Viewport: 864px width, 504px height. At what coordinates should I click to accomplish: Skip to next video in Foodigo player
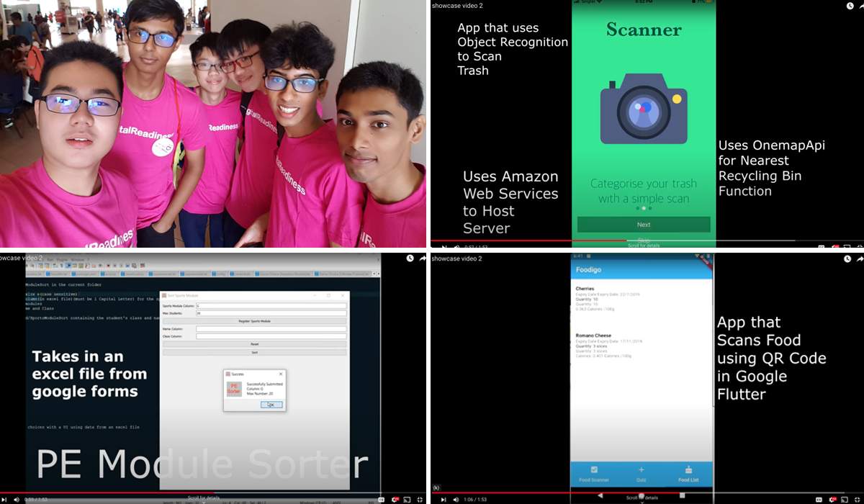(x=443, y=500)
